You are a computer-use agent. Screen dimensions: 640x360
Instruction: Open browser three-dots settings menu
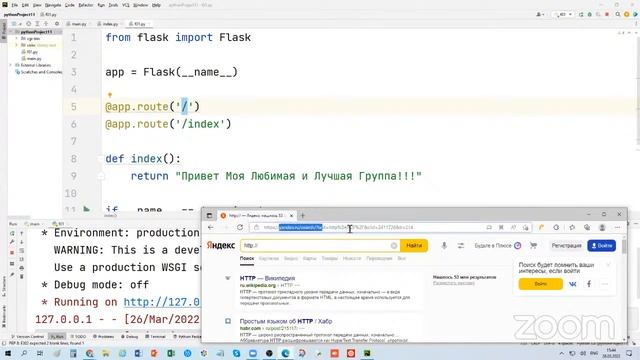click(617, 227)
